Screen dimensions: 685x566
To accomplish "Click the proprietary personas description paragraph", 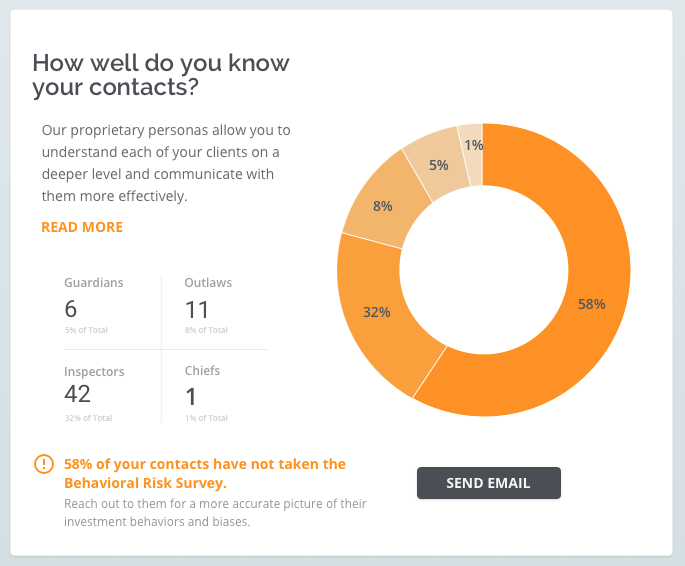I will point(166,163).
